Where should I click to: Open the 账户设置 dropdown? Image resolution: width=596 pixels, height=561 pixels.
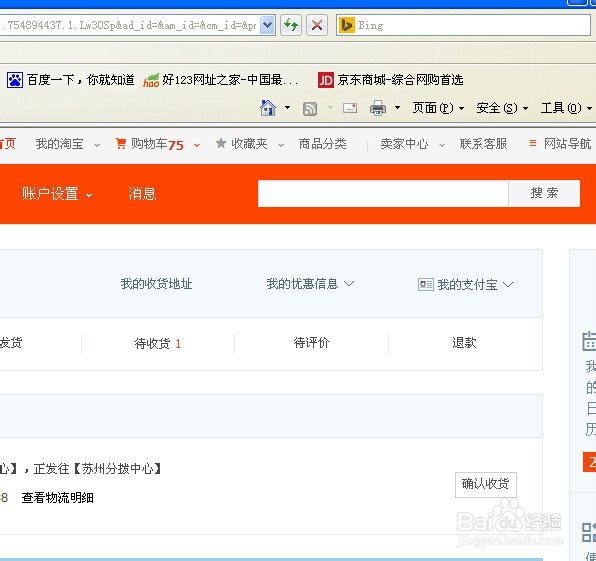57,194
